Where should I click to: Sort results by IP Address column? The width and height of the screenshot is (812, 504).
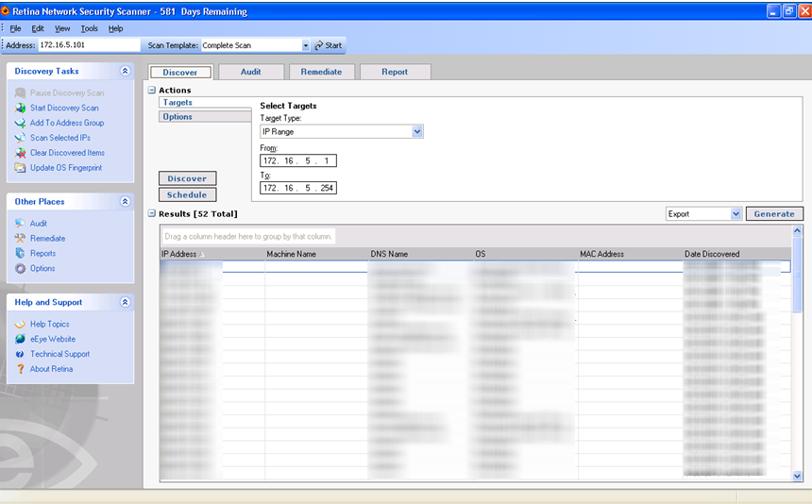[212, 254]
